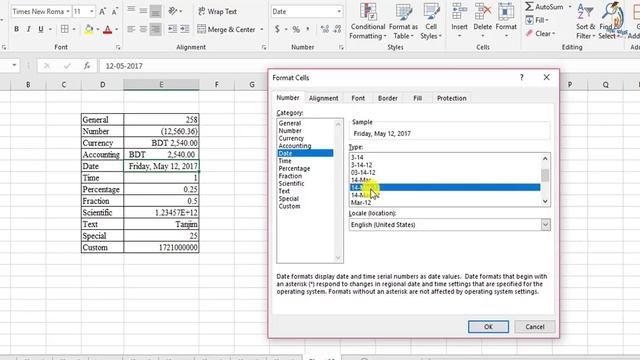Increase font size with larger A
Image resolution: width=640 pixels, height=360 pixels.
(x=102, y=11)
